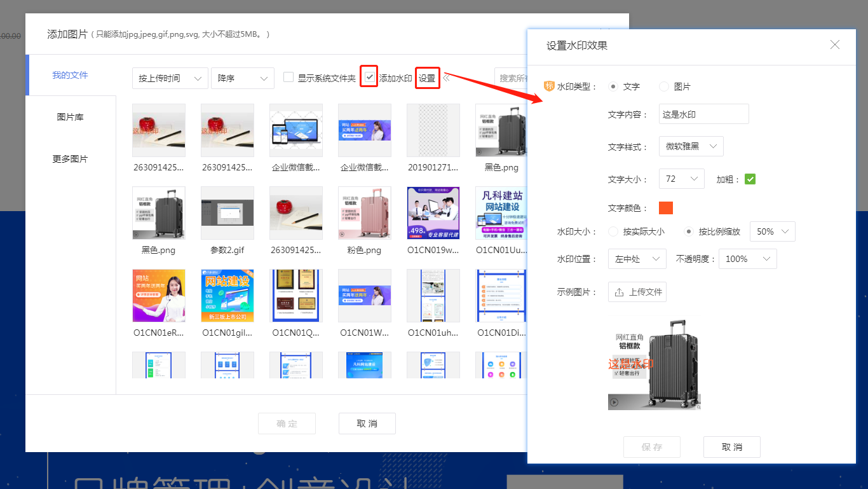
Task: Click the 文字内容 input field
Action: coord(704,114)
